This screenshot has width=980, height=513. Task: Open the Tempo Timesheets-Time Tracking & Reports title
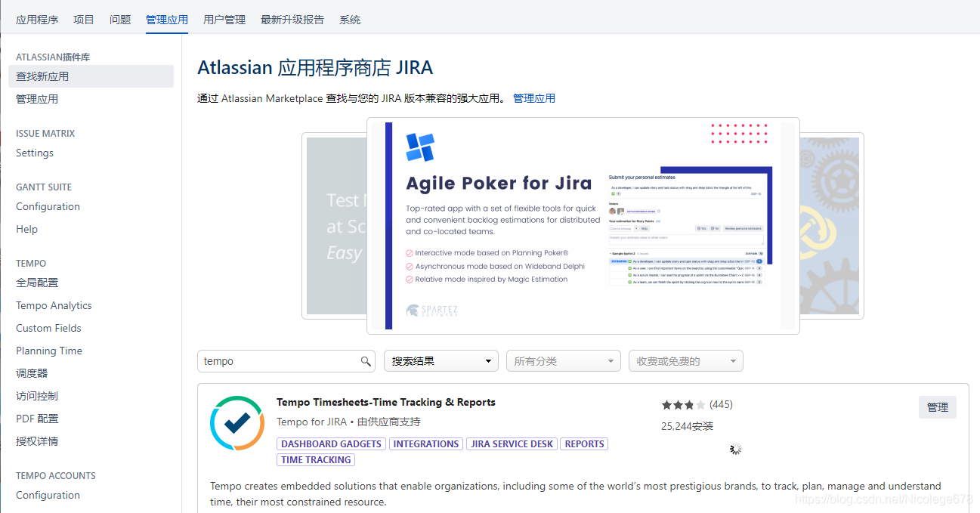coord(386,402)
